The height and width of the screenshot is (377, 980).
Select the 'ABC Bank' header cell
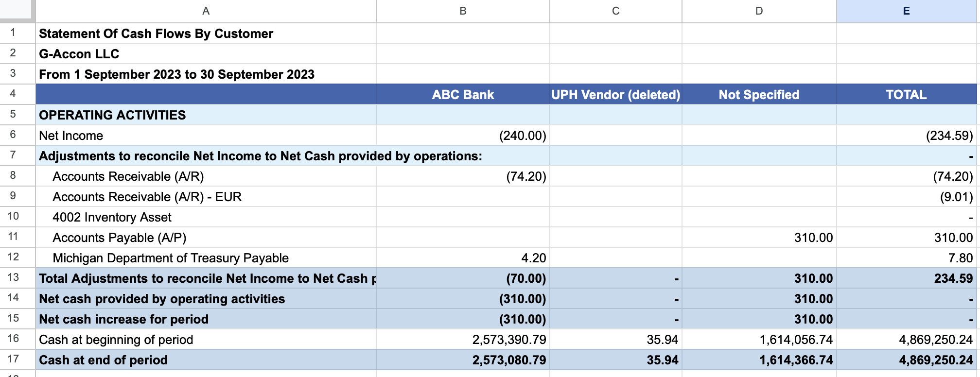[463, 94]
